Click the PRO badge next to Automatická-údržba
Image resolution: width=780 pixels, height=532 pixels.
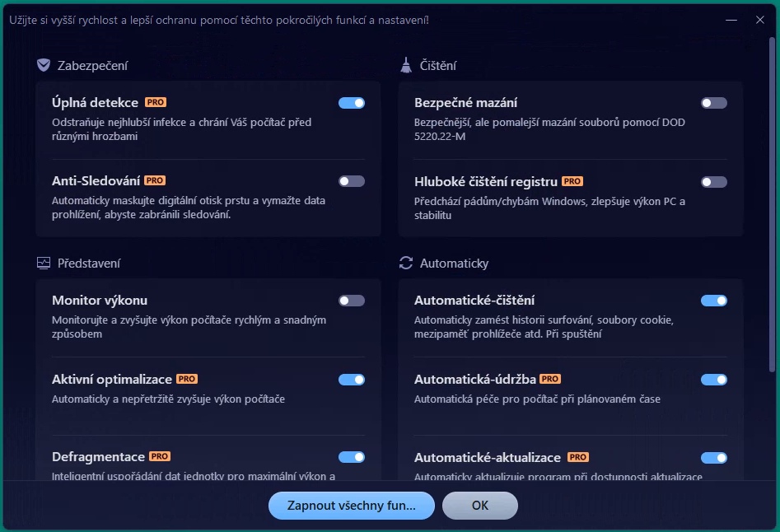click(550, 379)
